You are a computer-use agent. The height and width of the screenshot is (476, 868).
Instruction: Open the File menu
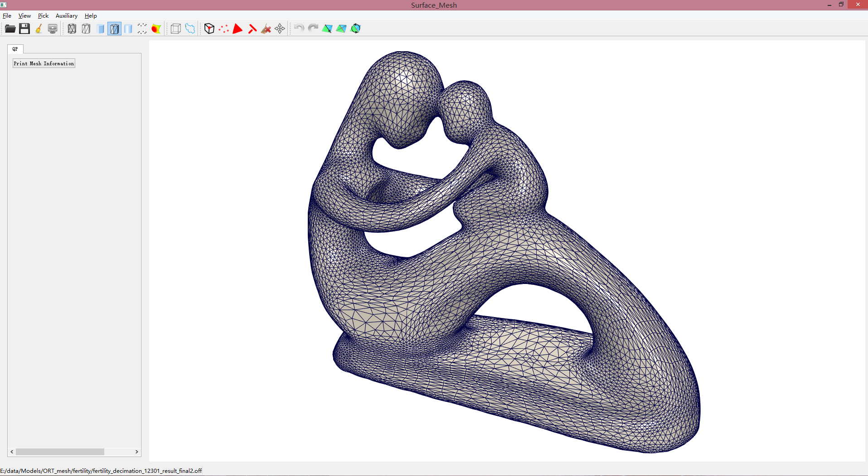(x=7, y=16)
